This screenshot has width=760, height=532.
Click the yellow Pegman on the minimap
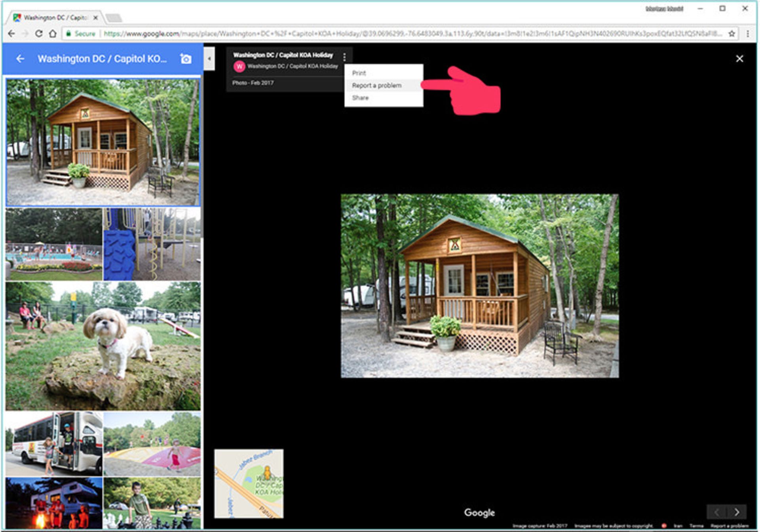pos(268,473)
